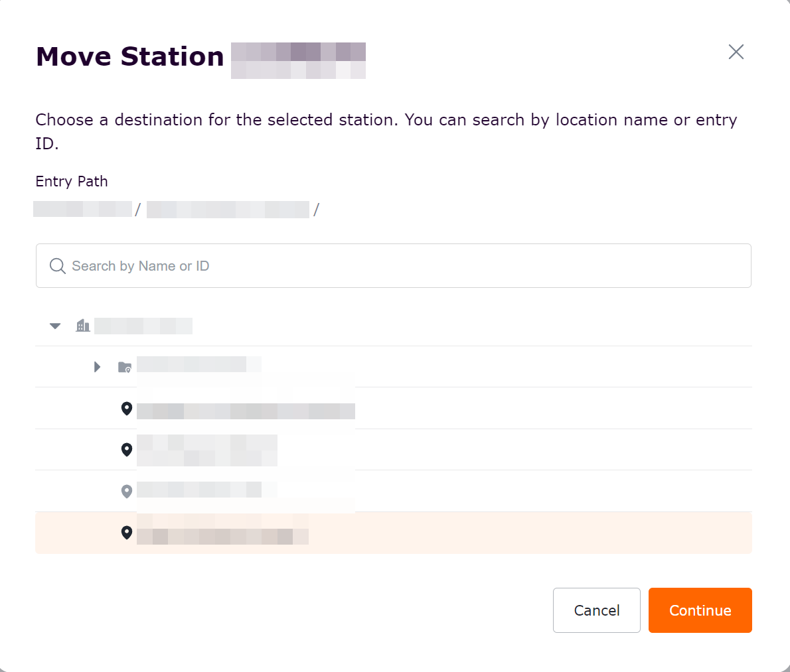
Task: Select the first location pin icon under the folder
Action: click(x=127, y=409)
